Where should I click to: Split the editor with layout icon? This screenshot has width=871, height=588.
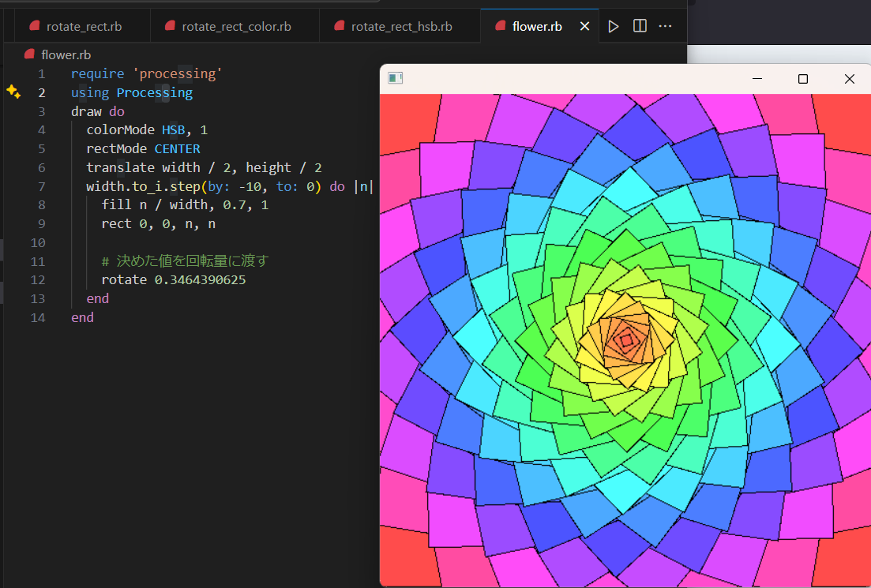[640, 26]
